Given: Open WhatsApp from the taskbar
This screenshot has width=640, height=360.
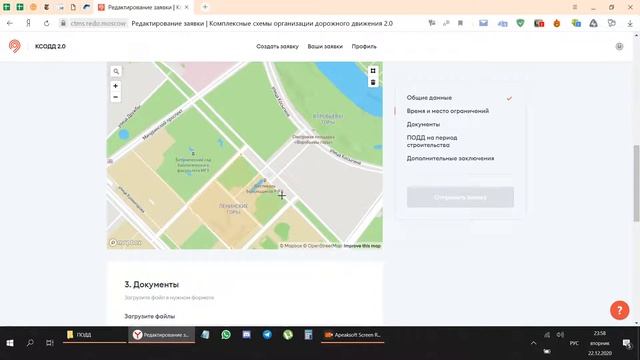Looking at the screenshot, I should tap(226, 335).
